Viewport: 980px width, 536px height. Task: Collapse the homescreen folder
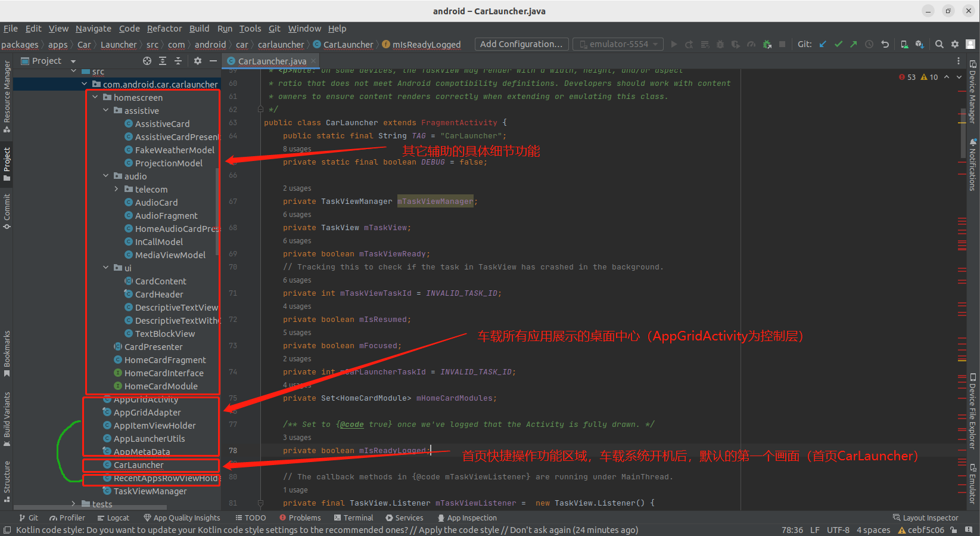pyautogui.click(x=95, y=97)
